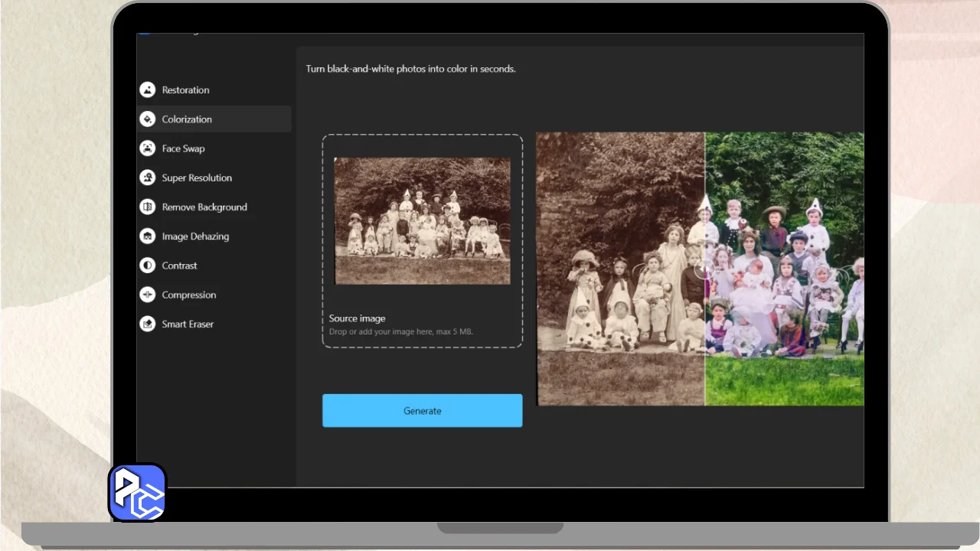Click the blue PC logo badge
The width and height of the screenshot is (980, 551).
pyautogui.click(x=138, y=492)
